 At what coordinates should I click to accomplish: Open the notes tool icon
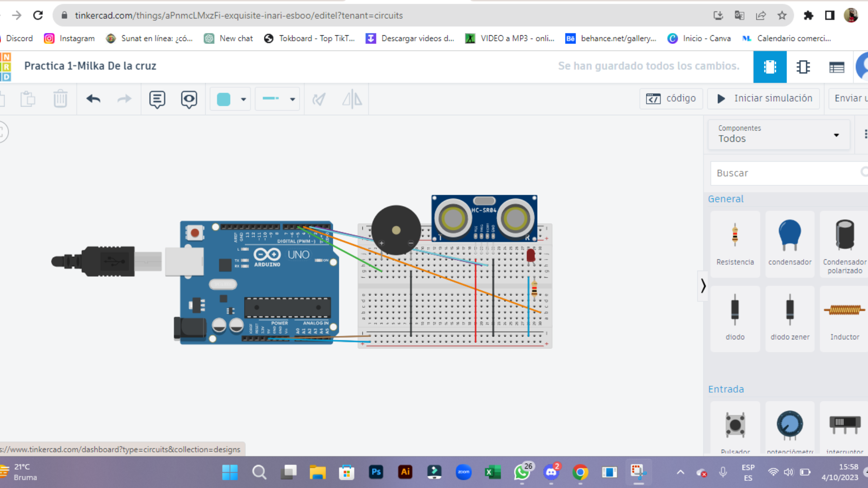[x=157, y=99]
